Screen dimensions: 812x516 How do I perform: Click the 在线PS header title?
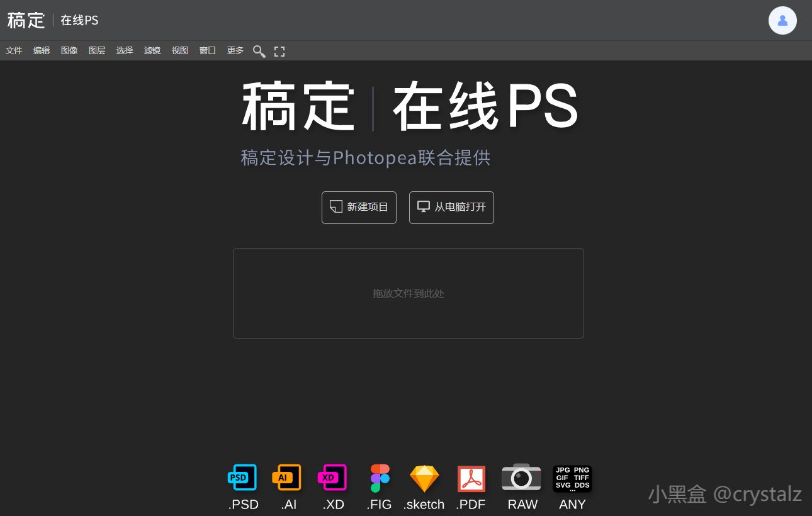tap(79, 20)
